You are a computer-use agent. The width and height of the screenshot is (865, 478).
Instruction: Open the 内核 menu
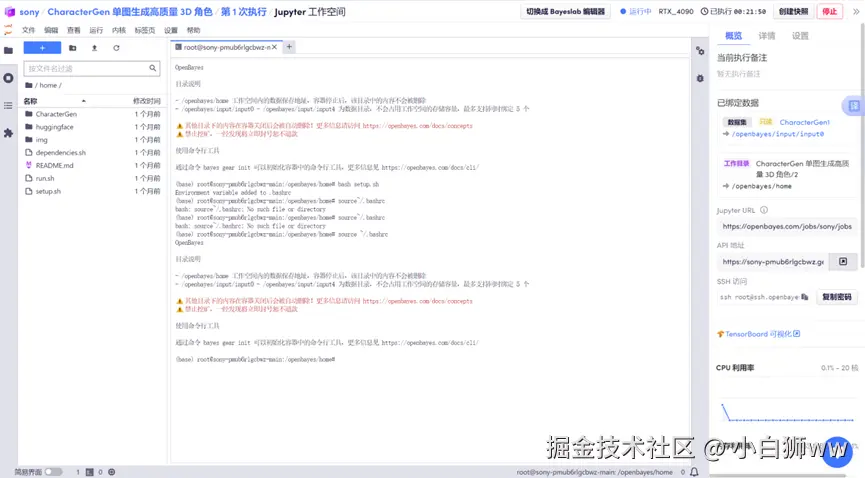click(119, 30)
